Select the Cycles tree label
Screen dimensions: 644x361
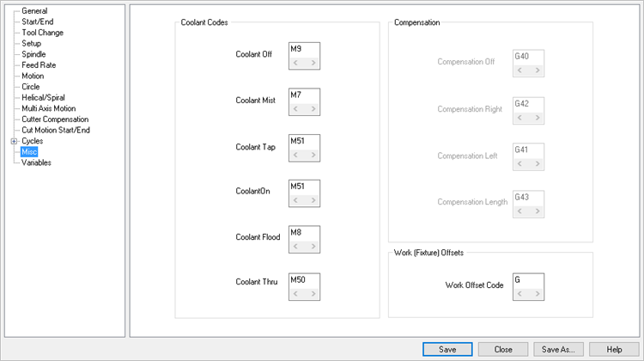[x=32, y=141]
